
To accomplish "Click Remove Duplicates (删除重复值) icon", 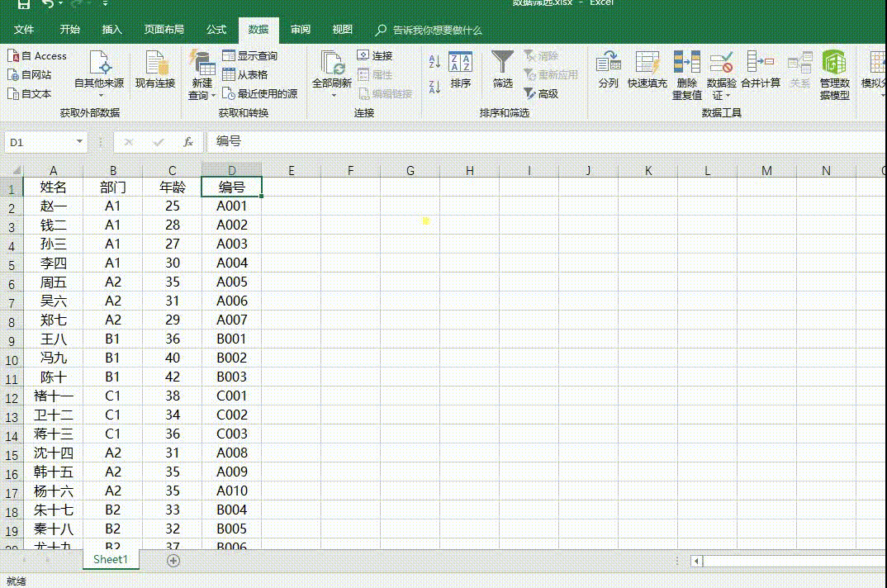I will [x=686, y=64].
